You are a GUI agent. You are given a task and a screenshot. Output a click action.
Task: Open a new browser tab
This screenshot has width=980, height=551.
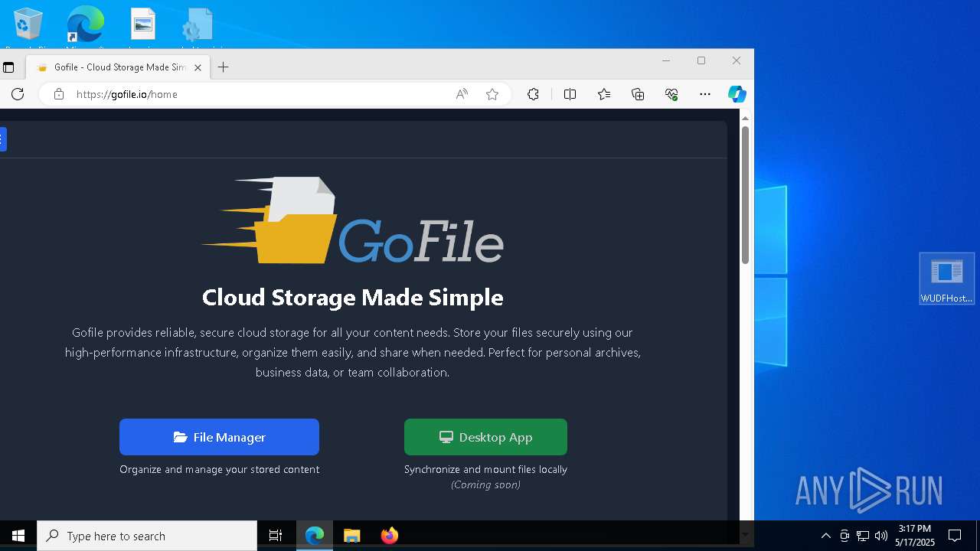(x=223, y=67)
